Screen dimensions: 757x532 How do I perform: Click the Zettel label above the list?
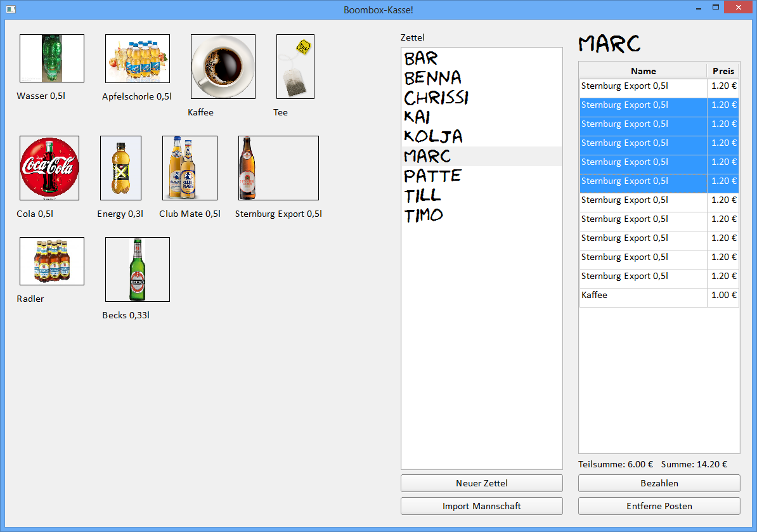point(413,37)
